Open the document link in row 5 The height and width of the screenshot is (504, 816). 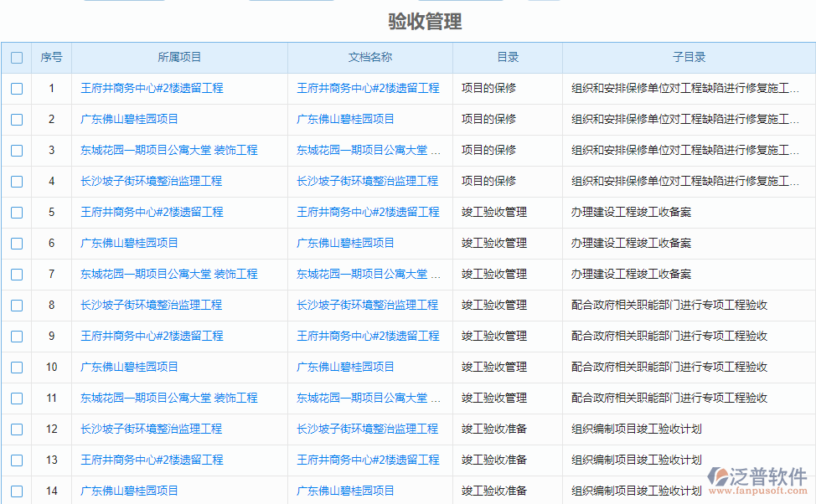coord(369,212)
